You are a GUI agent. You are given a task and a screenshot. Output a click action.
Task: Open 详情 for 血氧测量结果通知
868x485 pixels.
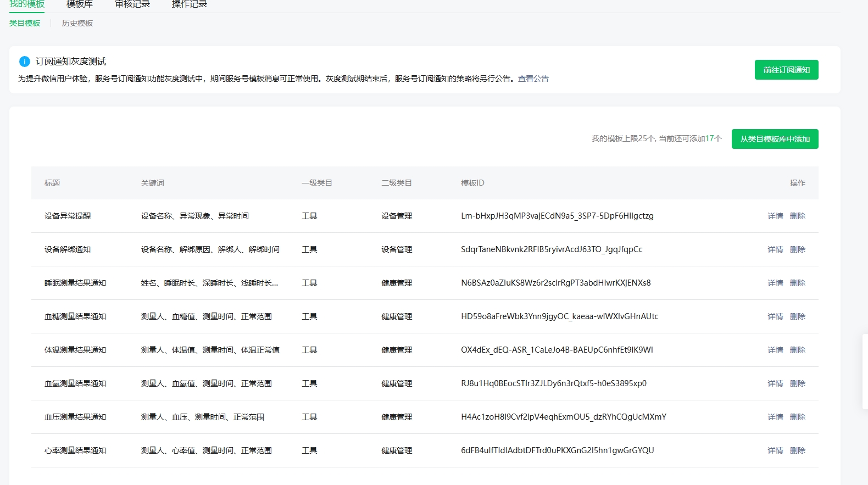(775, 383)
